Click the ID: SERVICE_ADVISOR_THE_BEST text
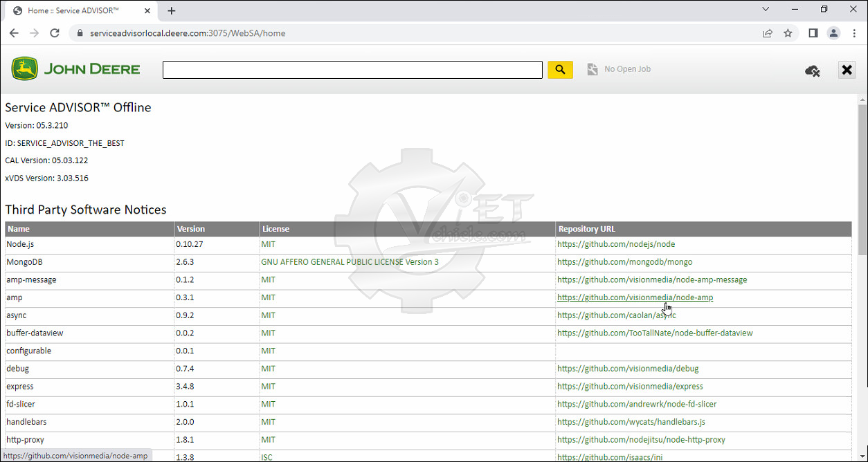Viewport: 868px width, 462px height. (x=65, y=143)
